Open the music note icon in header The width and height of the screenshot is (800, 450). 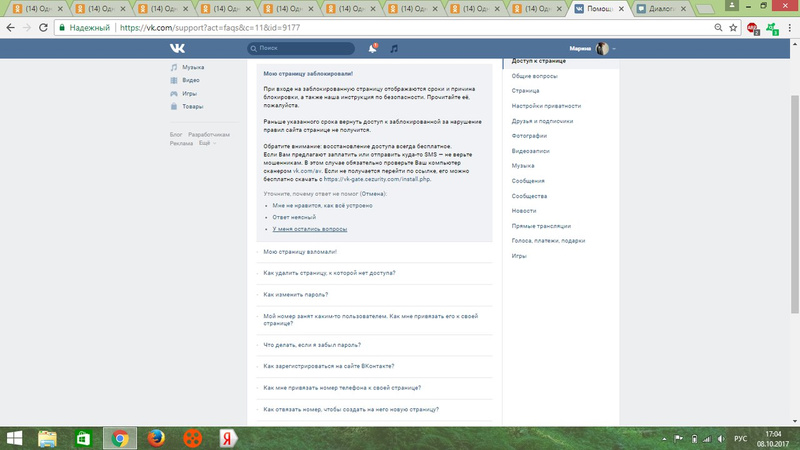pyautogui.click(x=394, y=48)
